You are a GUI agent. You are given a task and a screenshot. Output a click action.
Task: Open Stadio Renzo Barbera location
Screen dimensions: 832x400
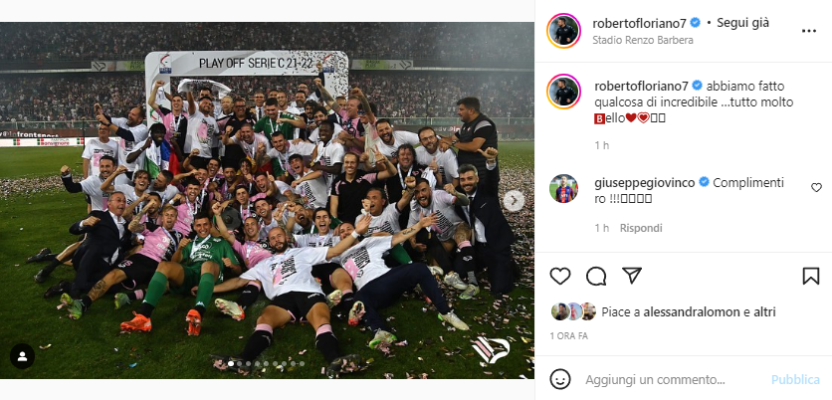[x=643, y=40]
